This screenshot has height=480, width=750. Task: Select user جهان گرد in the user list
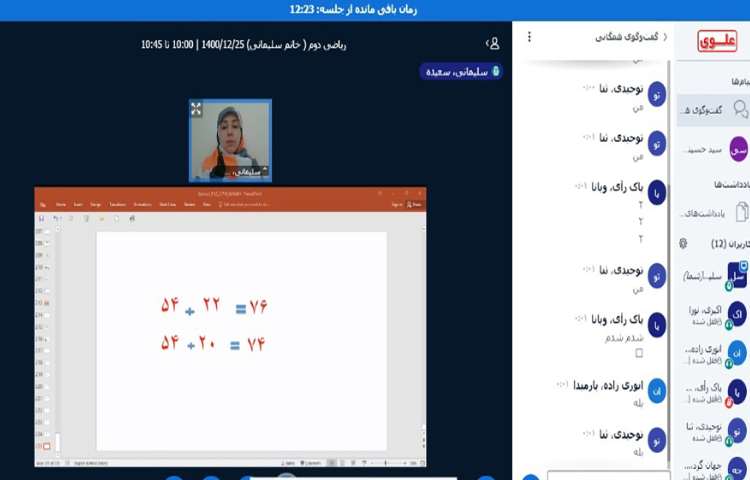click(715, 469)
